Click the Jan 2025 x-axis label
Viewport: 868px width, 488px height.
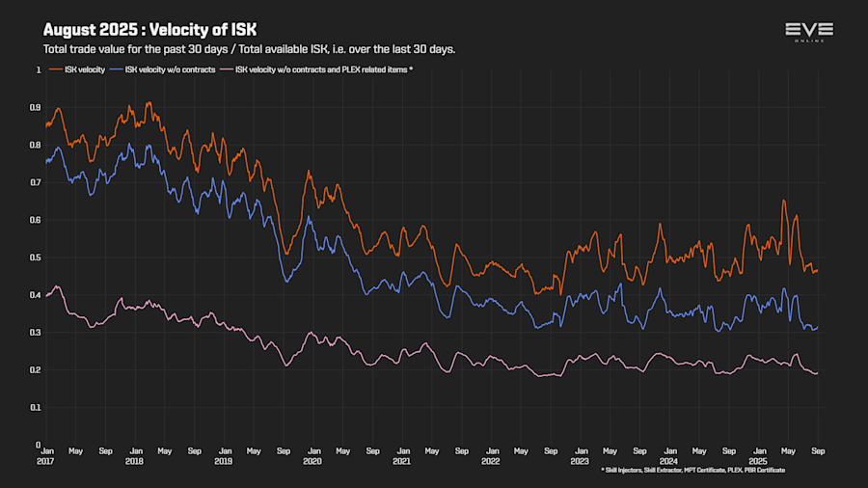coord(758,456)
